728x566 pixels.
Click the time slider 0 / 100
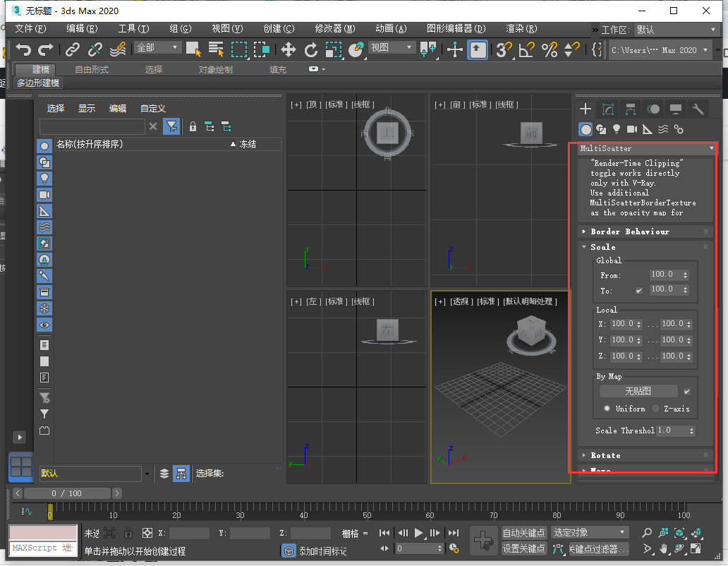click(x=67, y=493)
